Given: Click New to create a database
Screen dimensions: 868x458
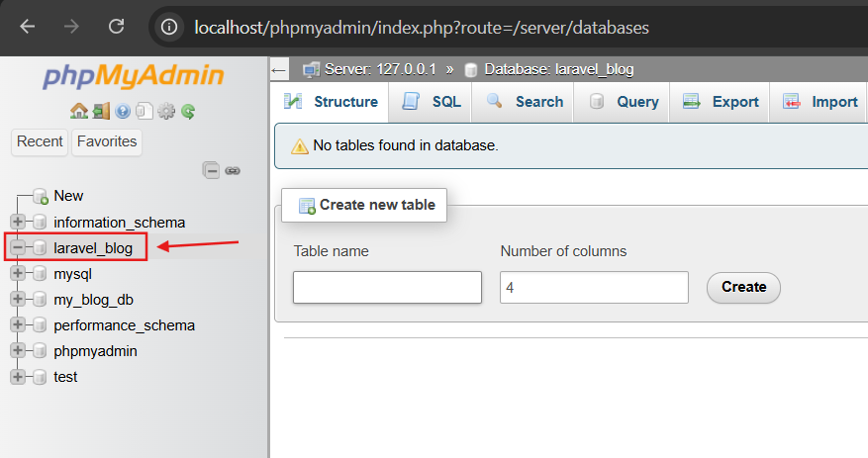Looking at the screenshot, I should tap(68, 196).
